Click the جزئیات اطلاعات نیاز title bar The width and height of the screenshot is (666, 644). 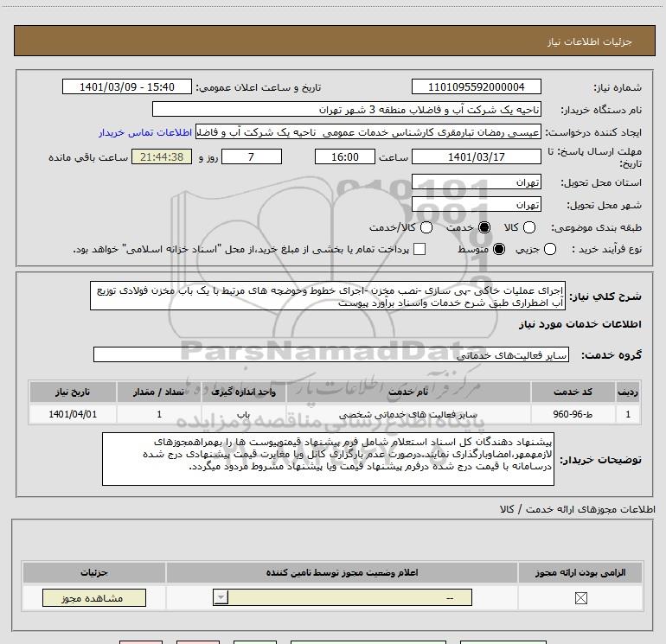[x=334, y=41]
